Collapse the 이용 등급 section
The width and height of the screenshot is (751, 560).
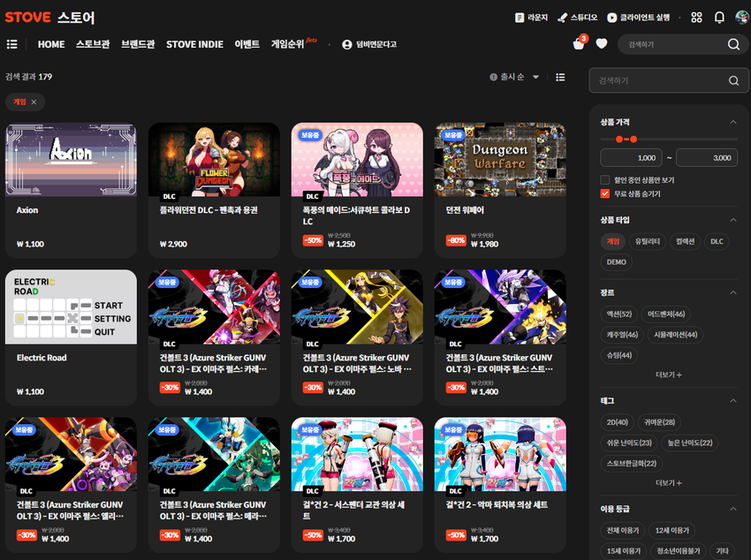732,509
